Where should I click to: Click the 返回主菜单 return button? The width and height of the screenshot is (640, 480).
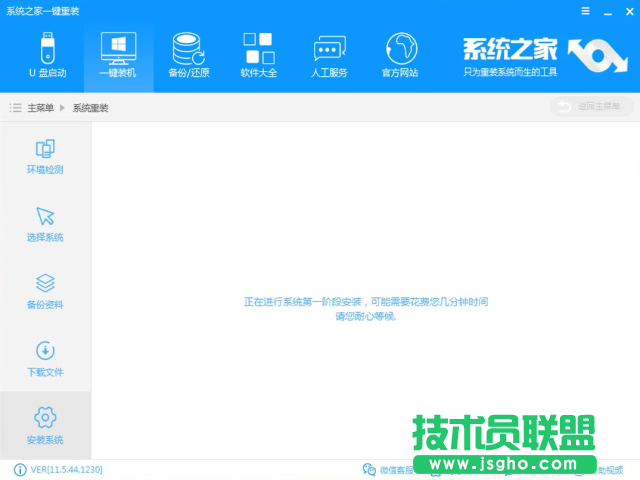[x=591, y=107]
